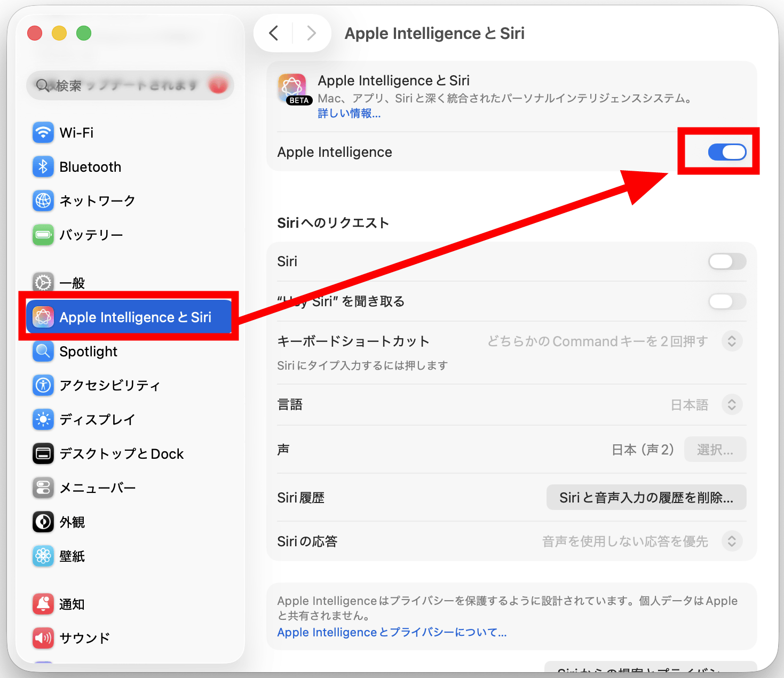Select the ネットワーク globe icon
This screenshot has height=678, width=784.
coord(43,201)
